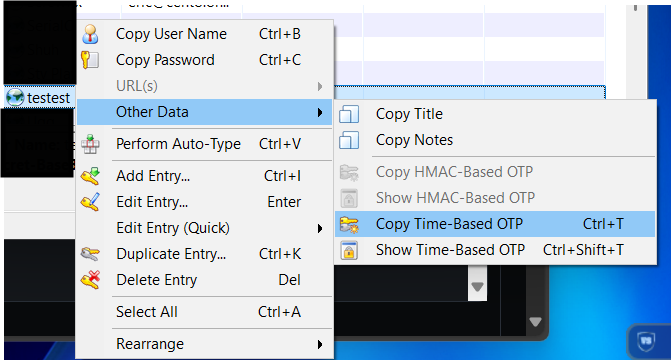Open the Other Data submenu arrow
671x360 pixels.
(x=320, y=112)
